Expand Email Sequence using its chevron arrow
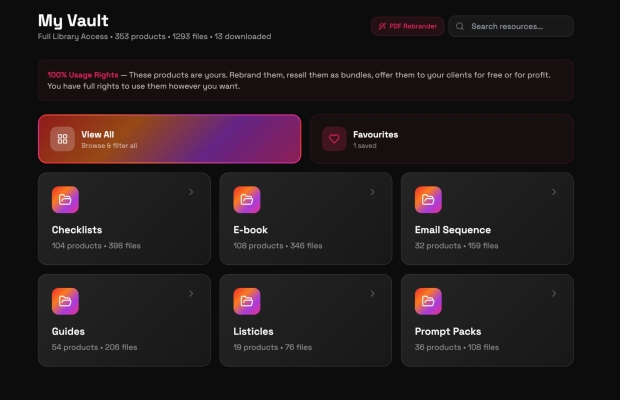Image resolution: width=620 pixels, height=400 pixels. [x=554, y=192]
